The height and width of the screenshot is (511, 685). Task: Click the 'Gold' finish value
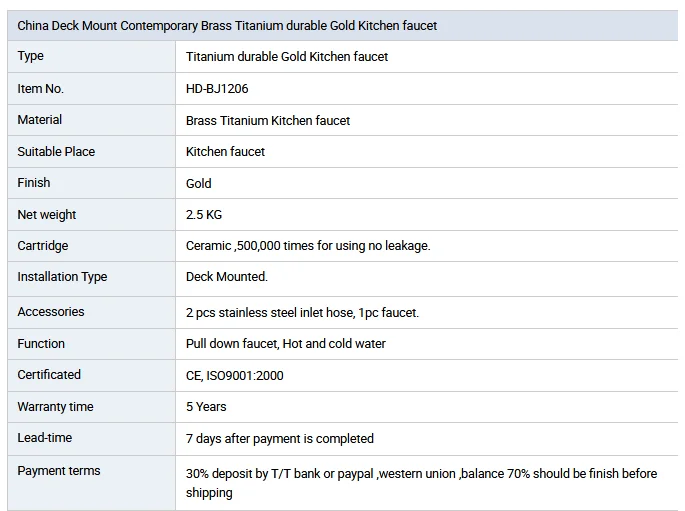tap(199, 183)
